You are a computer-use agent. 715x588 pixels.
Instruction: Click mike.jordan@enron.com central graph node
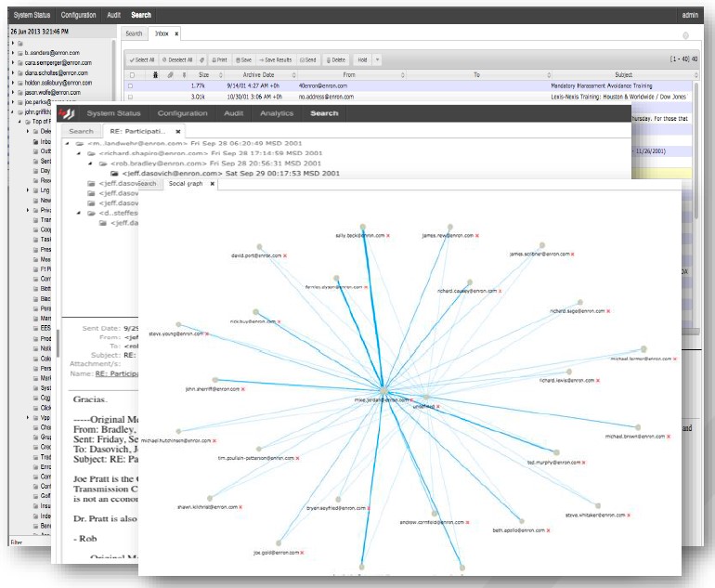coord(383,391)
